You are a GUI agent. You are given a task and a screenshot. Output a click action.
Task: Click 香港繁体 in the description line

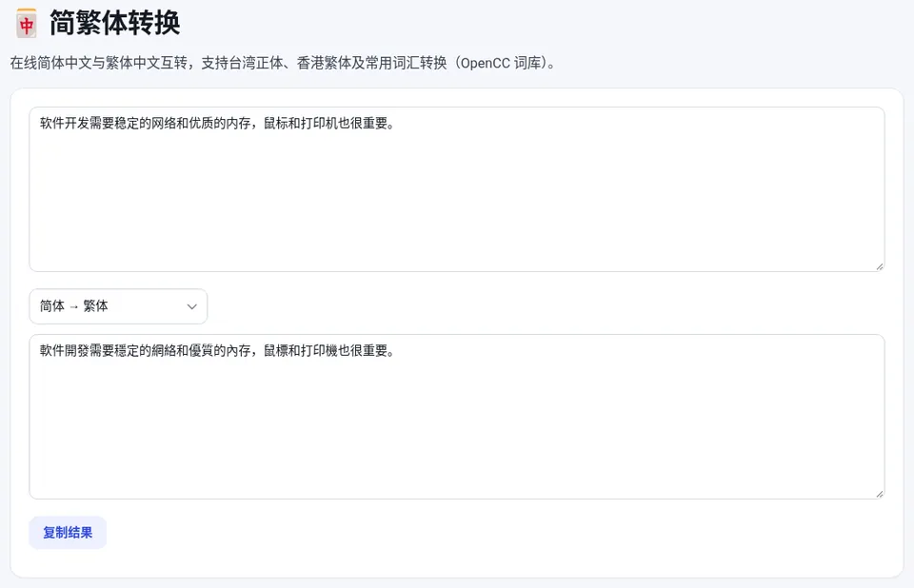pos(324,63)
